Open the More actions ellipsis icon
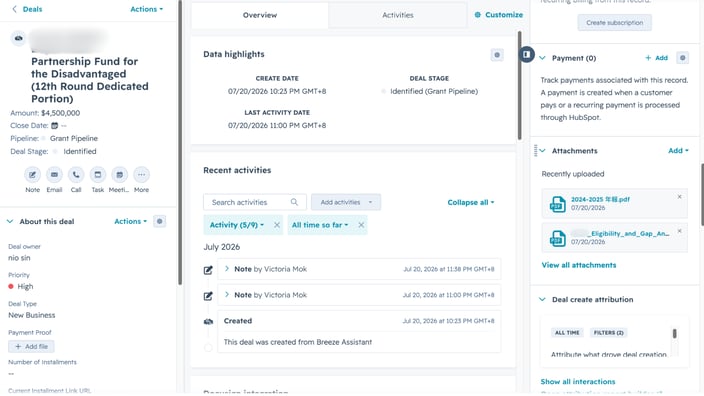 point(141,175)
